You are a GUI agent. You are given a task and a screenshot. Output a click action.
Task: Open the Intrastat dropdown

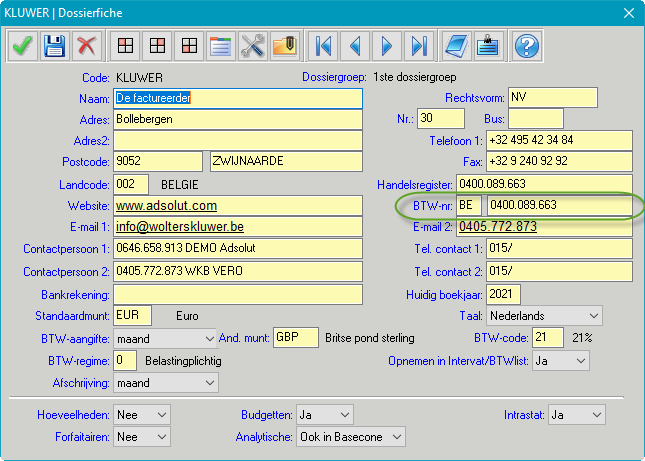(x=596, y=414)
